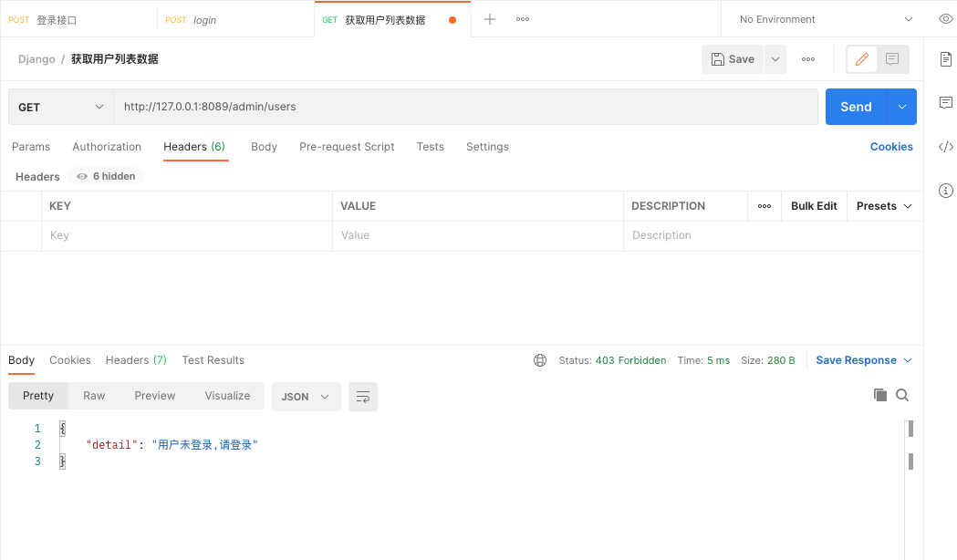Open code snippet icon in right sidebar
This screenshot has height=560, width=957.
coord(945,147)
